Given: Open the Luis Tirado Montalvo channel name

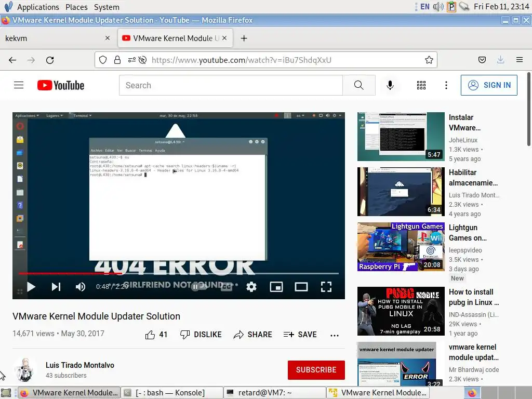Looking at the screenshot, I should (79, 365).
